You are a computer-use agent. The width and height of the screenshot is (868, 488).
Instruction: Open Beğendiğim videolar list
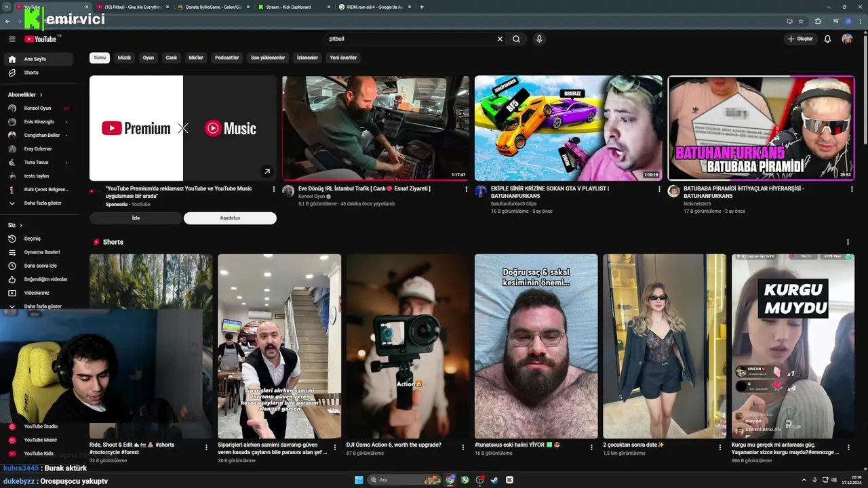[38, 279]
